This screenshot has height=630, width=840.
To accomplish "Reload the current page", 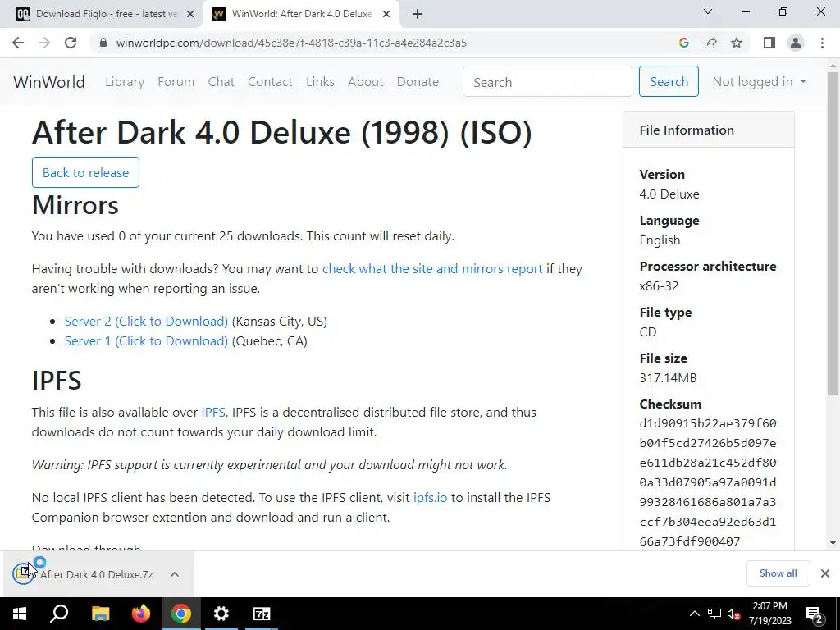I will (x=71, y=43).
